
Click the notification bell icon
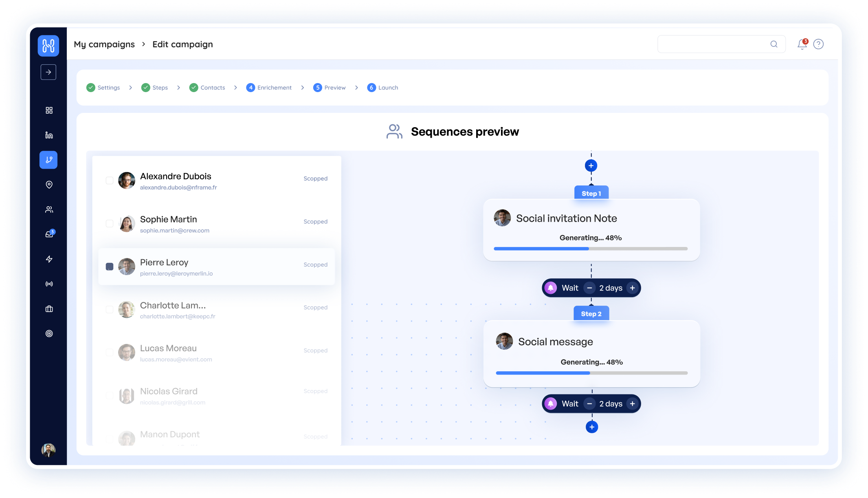(x=802, y=44)
